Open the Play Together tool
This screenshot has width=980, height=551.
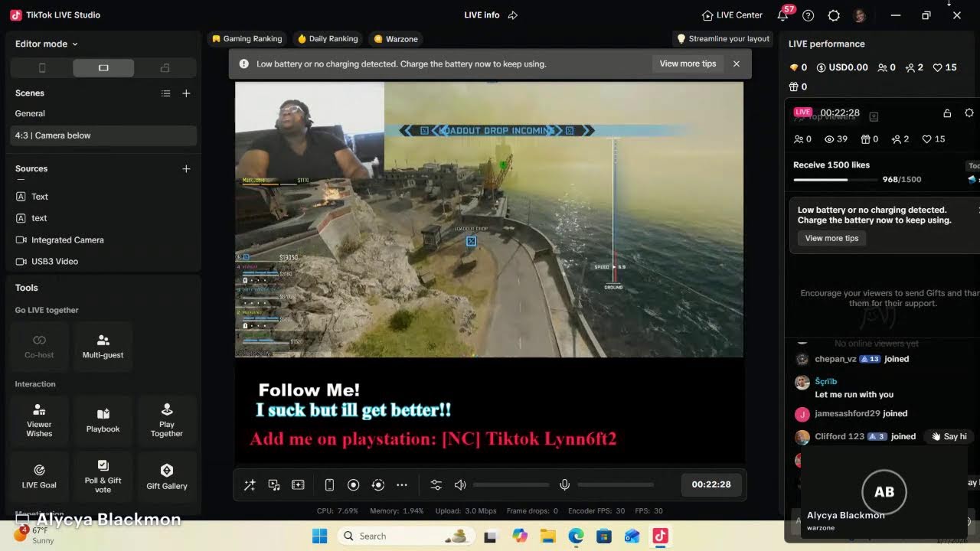167,421
